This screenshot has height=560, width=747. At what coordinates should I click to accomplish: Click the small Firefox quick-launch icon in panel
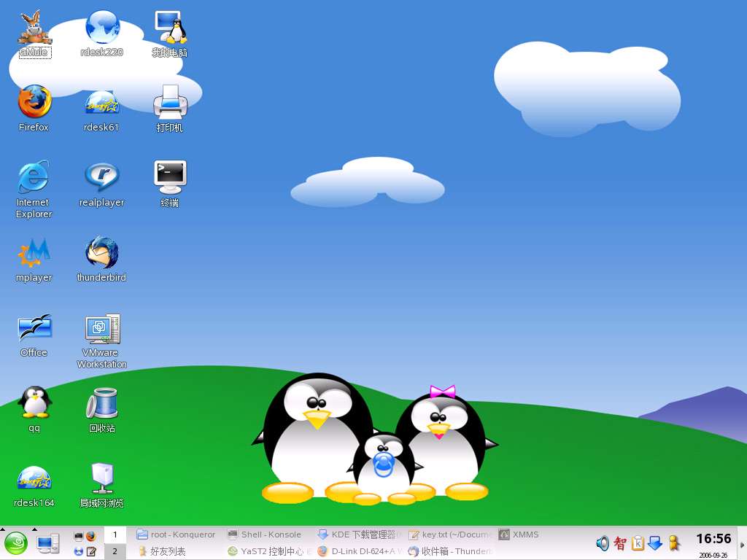click(91, 536)
